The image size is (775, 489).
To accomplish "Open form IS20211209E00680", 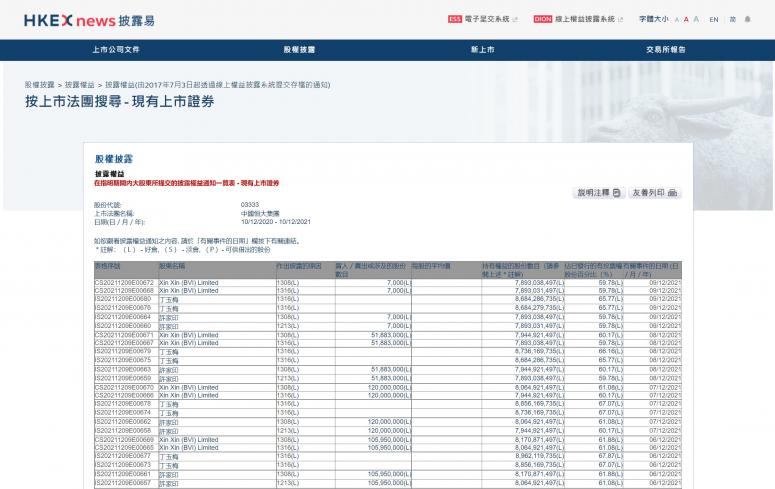I will [123, 299].
